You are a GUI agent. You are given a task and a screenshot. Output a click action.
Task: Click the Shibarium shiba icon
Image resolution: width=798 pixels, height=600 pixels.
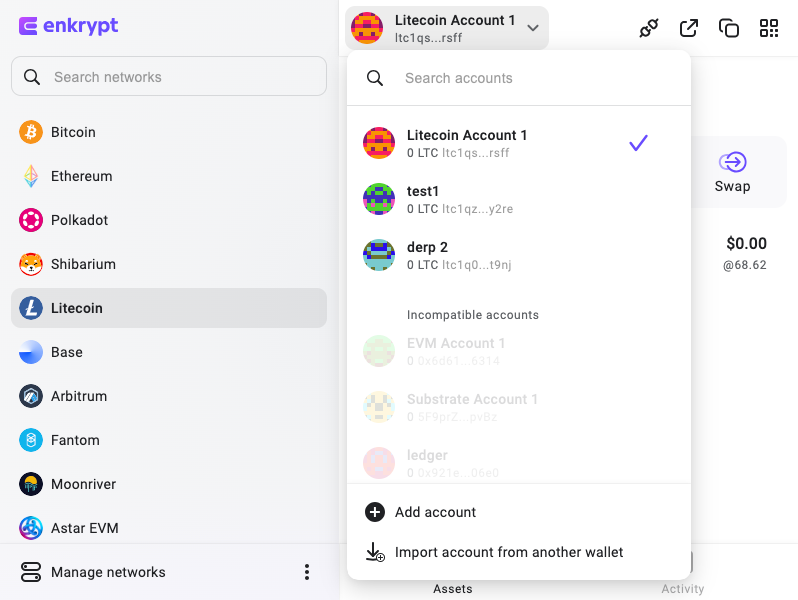pos(31,264)
